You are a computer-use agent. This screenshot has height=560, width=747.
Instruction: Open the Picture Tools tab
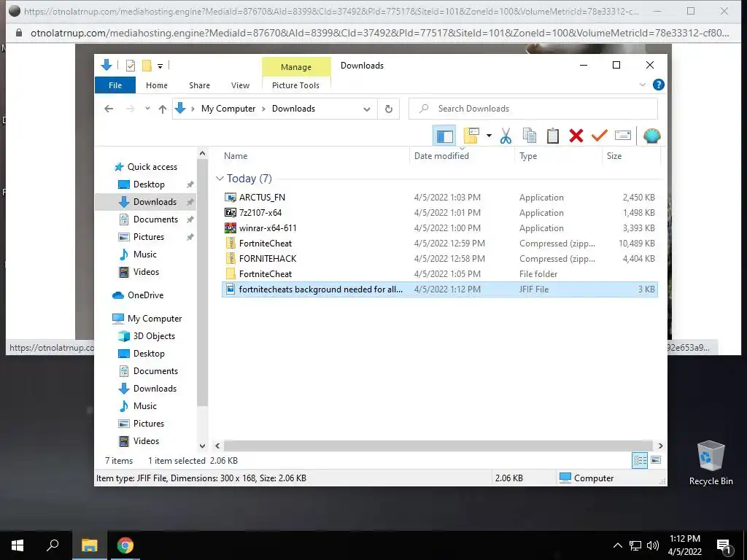click(296, 85)
